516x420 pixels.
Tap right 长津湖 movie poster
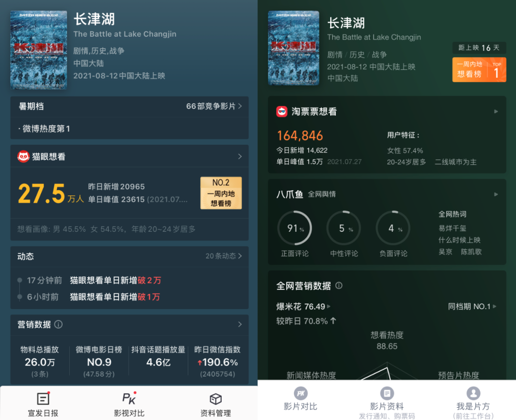(293, 48)
